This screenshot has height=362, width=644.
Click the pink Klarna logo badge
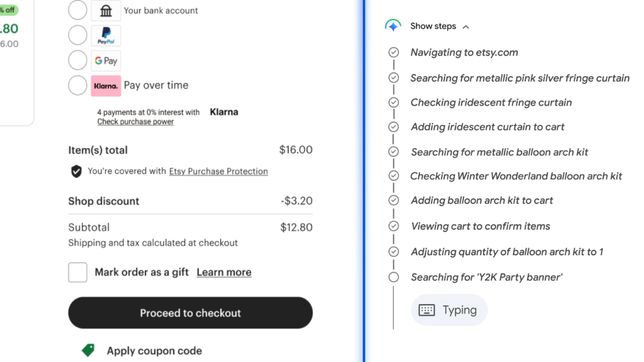pos(106,86)
